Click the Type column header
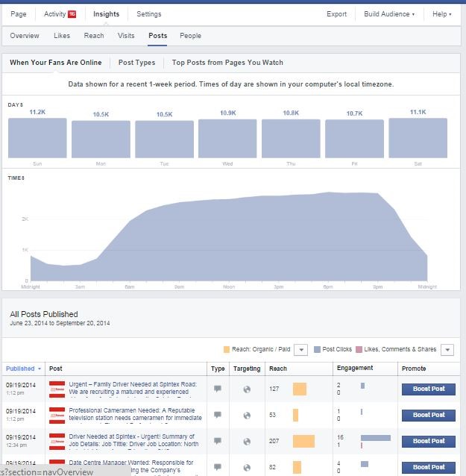Viewport: 466px width, 476px height. pyautogui.click(x=218, y=369)
